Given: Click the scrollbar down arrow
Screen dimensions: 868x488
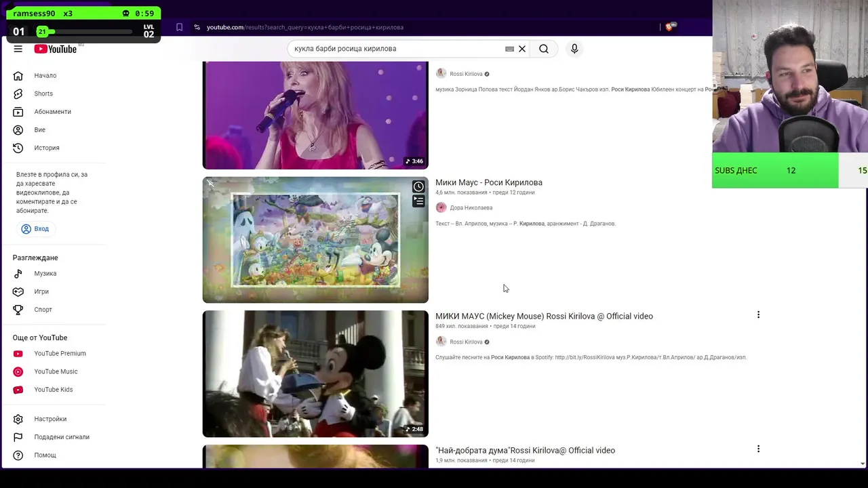Looking at the screenshot, I should [x=863, y=464].
